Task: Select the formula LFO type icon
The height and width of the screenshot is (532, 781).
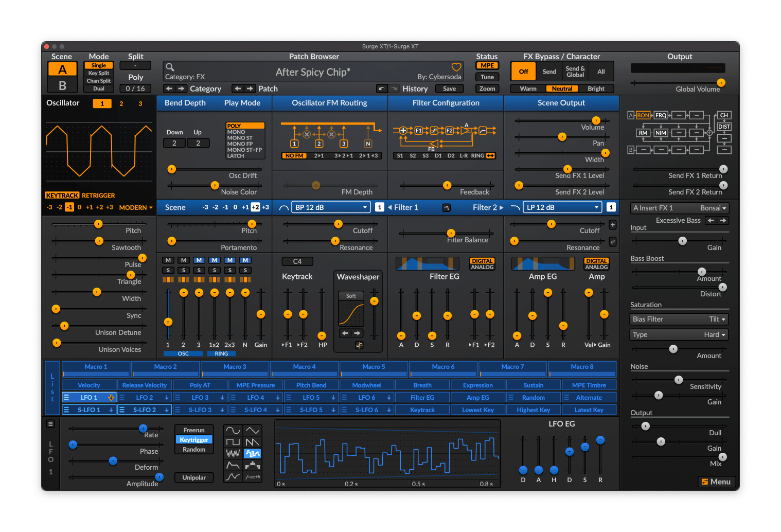Action: click(253, 477)
